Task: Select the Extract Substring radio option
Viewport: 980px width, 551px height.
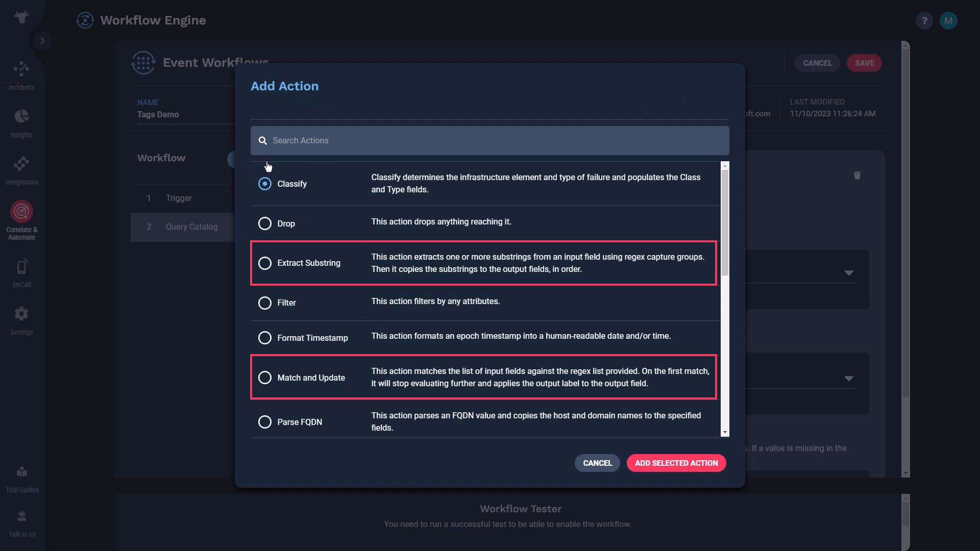Action: coord(264,263)
